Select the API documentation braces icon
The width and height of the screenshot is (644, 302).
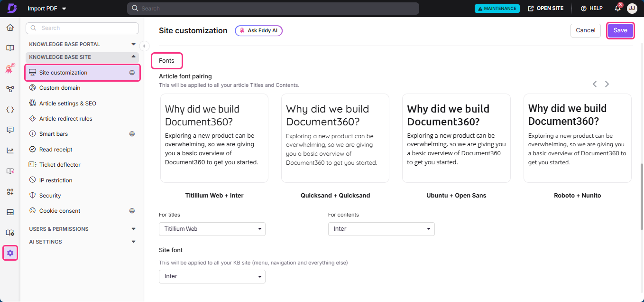(10, 109)
